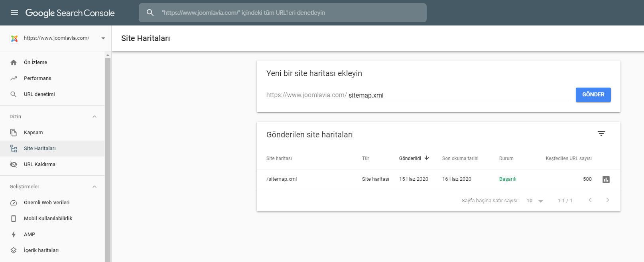Click the AMP lightning bolt icon
644x262 pixels.
[x=14, y=235]
